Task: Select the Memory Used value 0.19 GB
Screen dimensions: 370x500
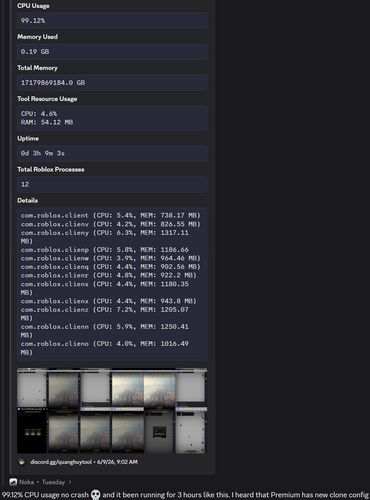Action: 35,52
